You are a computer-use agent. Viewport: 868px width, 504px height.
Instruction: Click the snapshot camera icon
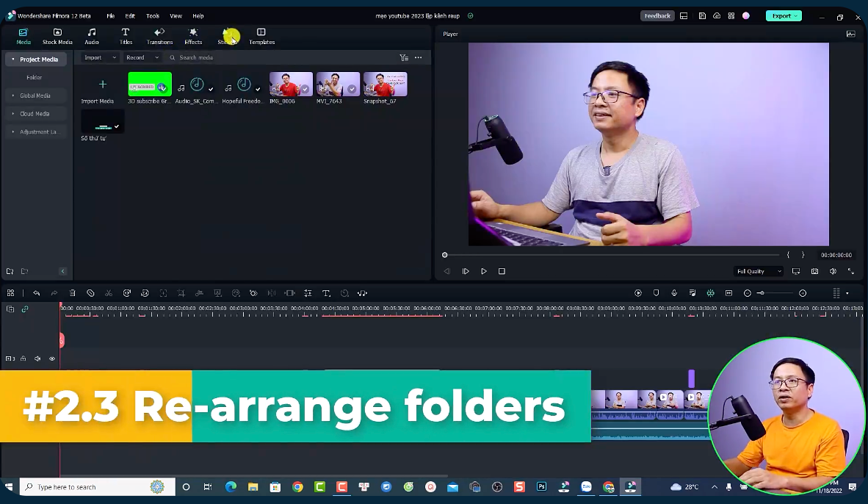click(815, 271)
